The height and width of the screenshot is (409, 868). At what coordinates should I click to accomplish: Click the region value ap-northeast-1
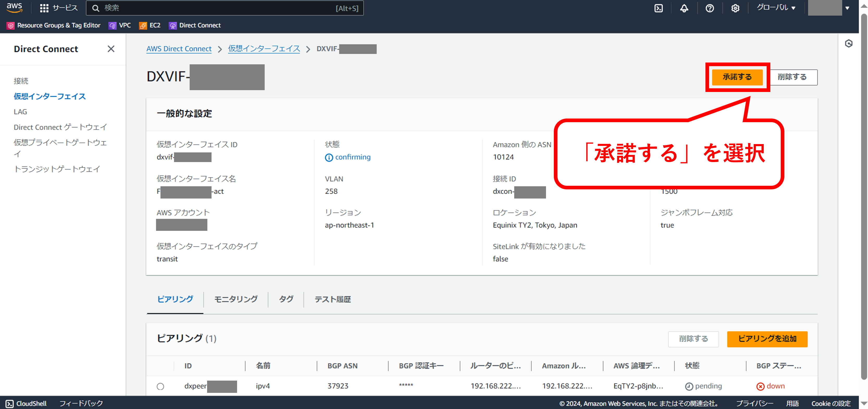pos(349,225)
